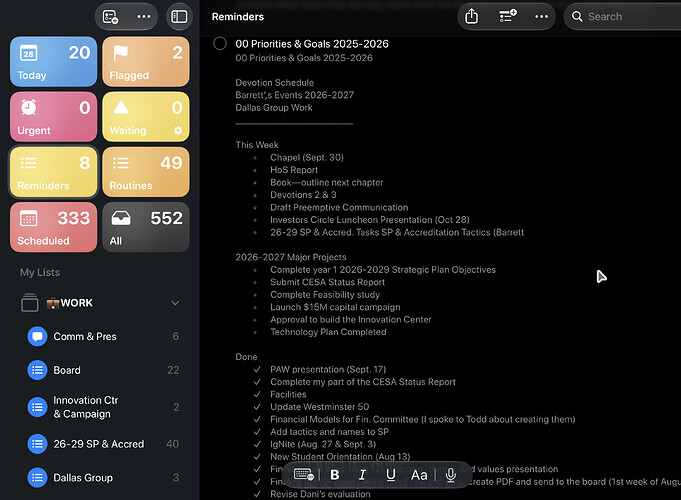Toggle underline formatting
Image resolution: width=681 pixels, height=500 pixels.
click(390, 475)
